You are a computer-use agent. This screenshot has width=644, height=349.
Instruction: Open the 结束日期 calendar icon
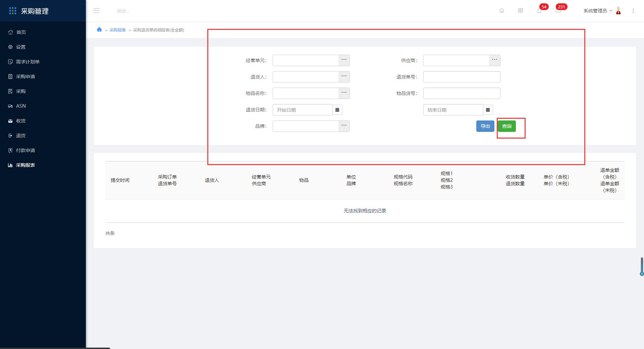[x=488, y=110]
